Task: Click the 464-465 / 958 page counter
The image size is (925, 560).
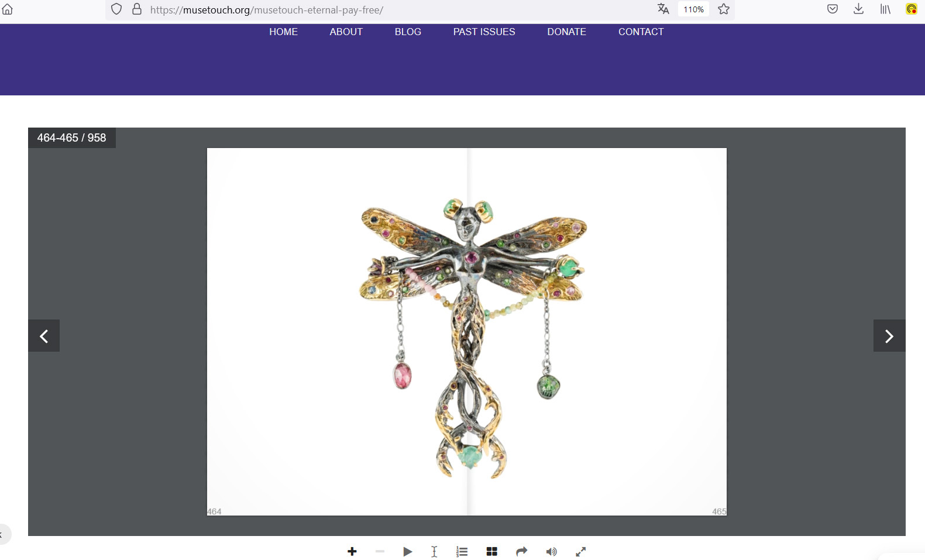Action: (x=71, y=138)
